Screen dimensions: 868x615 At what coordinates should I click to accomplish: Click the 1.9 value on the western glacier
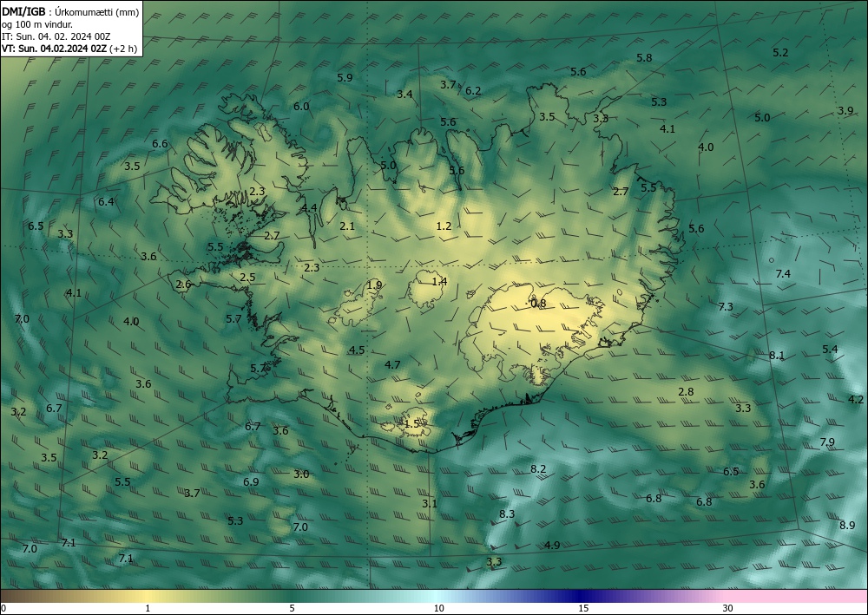374,285
